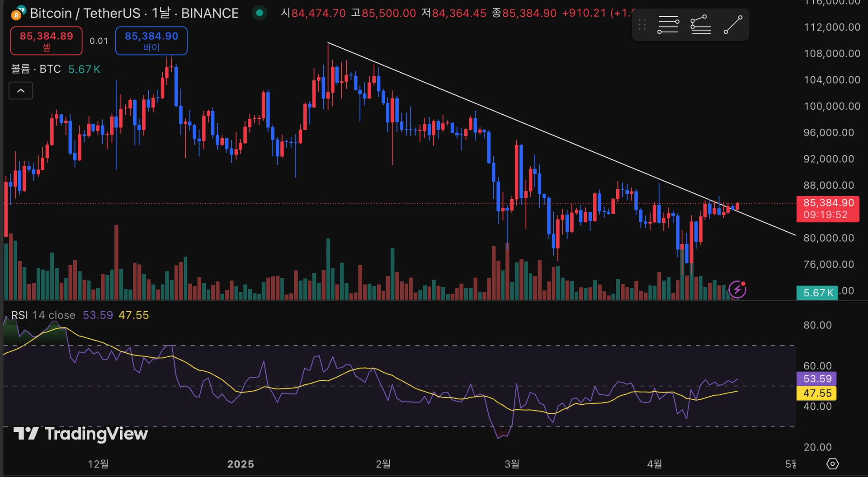Viewport: 868px width, 477px height.
Task: Grab the drawing toolbar's dotted handle
Action: pyautogui.click(x=642, y=25)
